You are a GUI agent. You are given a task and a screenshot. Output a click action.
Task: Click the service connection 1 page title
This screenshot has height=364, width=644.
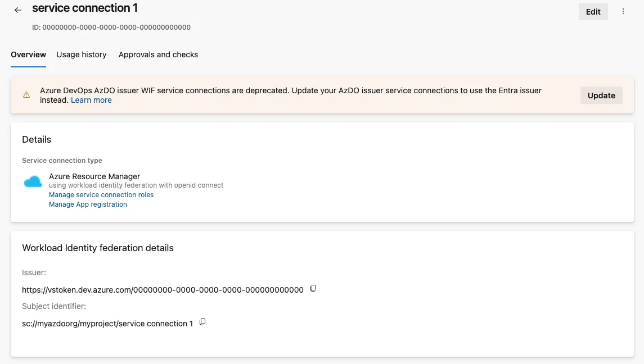[x=85, y=8]
